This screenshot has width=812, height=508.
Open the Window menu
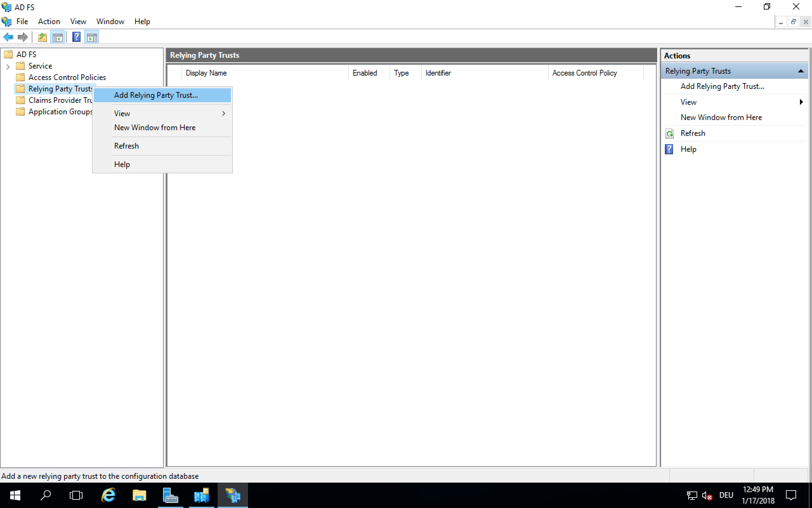[x=110, y=22]
